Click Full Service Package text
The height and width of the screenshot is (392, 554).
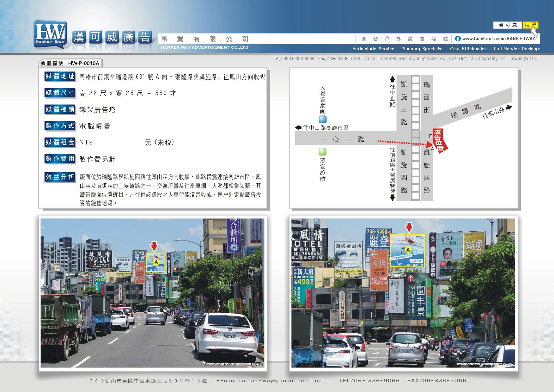point(517,49)
